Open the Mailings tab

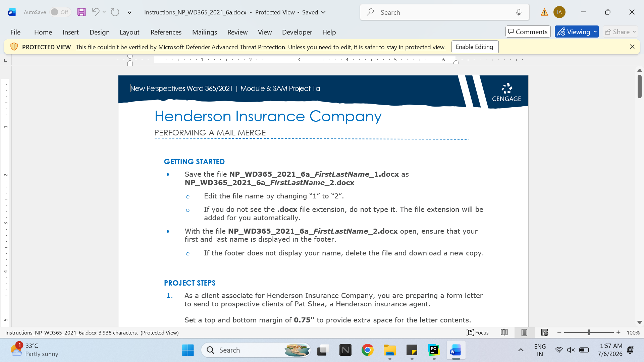pyautogui.click(x=205, y=32)
